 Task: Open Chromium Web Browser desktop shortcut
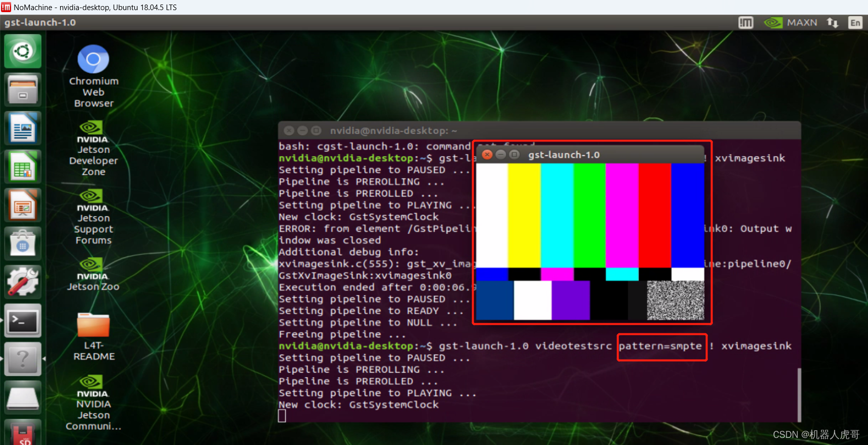pyautogui.click(x=93, y=76)
